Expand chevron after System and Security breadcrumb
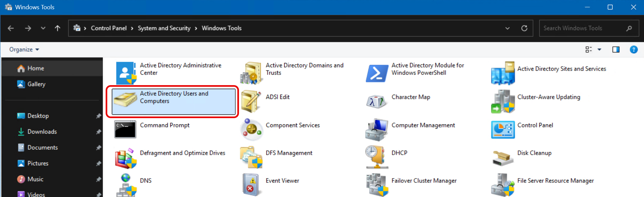 click(196, 28)
